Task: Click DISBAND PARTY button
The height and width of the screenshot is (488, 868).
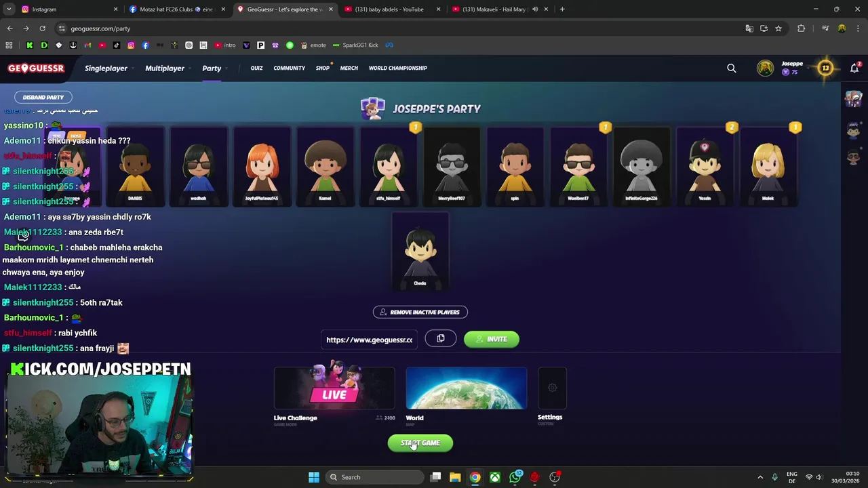Action: (x=43, y=97)
